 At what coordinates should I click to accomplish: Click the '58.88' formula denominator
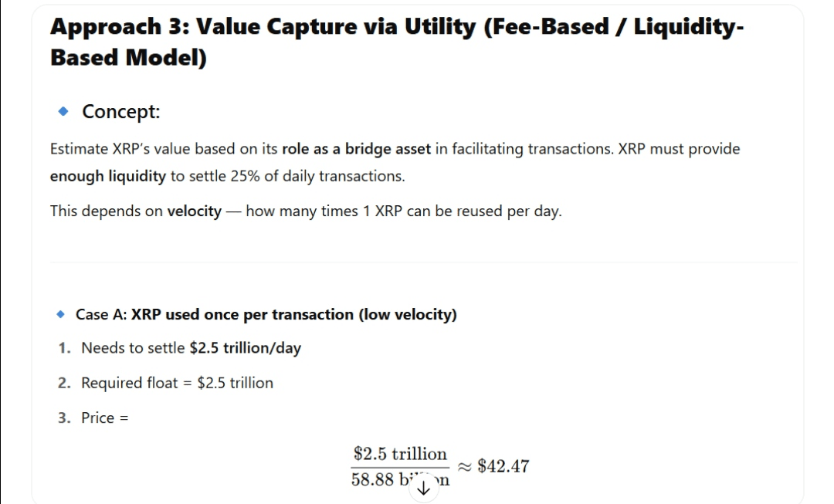pos(372,479)
